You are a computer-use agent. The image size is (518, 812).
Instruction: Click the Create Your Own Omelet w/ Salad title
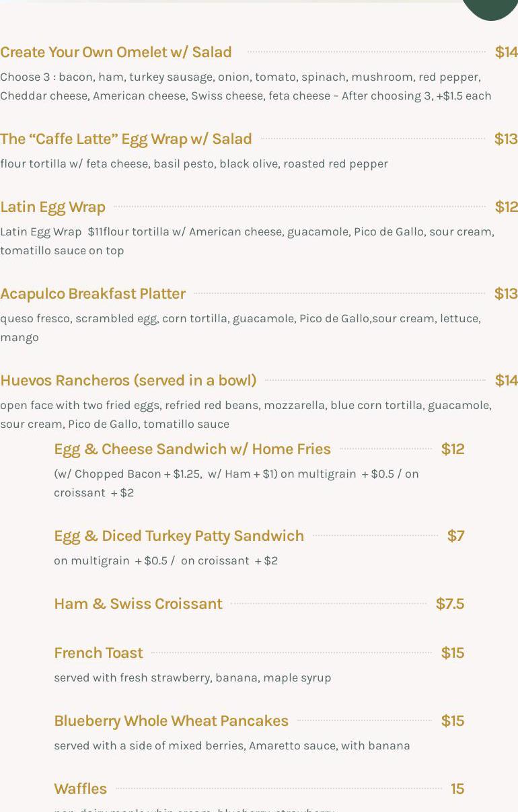pyautogui.click(x=116, y=52)
